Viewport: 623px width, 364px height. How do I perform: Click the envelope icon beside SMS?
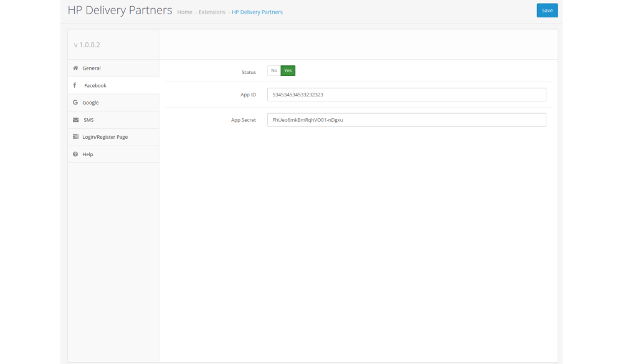(x=75, y=119)
